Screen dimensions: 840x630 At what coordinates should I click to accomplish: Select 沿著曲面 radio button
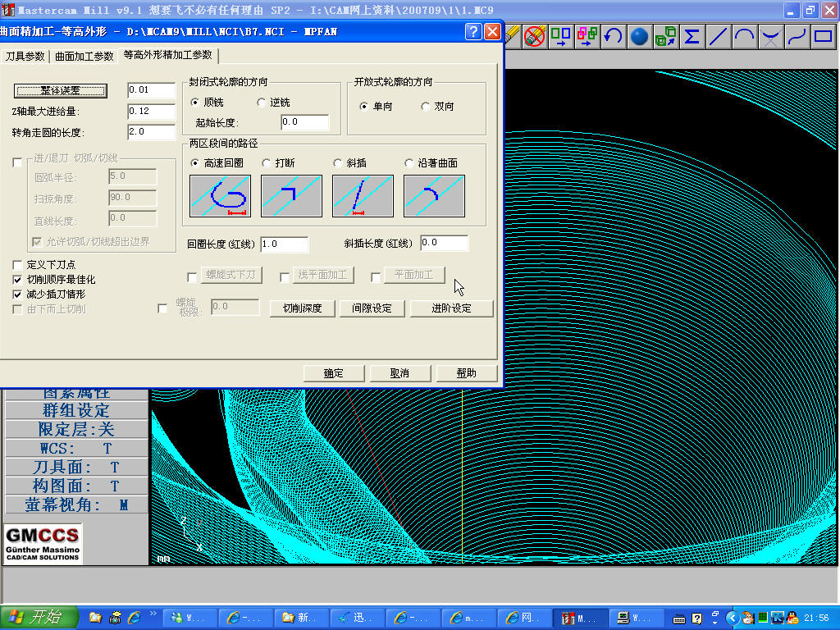(x=409, y=163)
